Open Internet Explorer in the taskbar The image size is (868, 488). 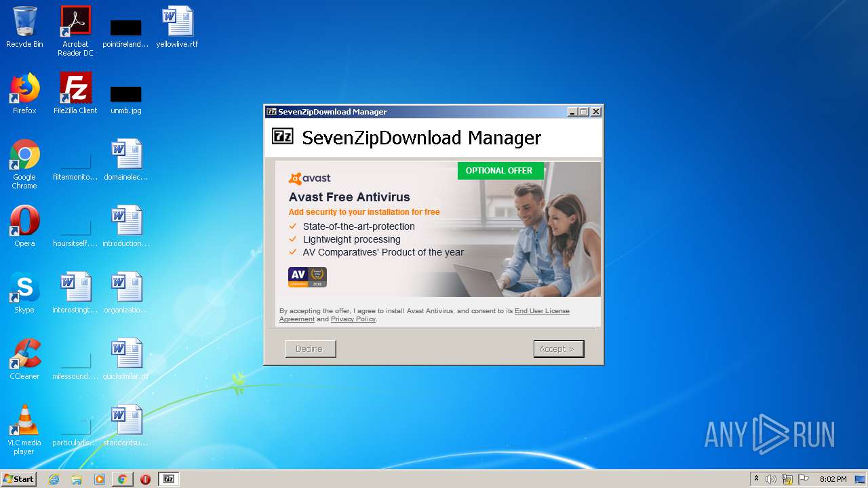(x=54, y=479)
